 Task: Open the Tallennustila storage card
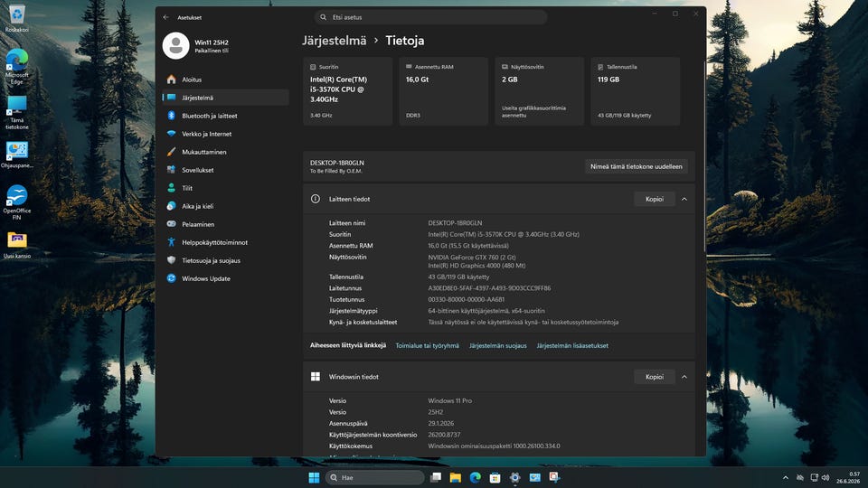(x=635, y=91)
